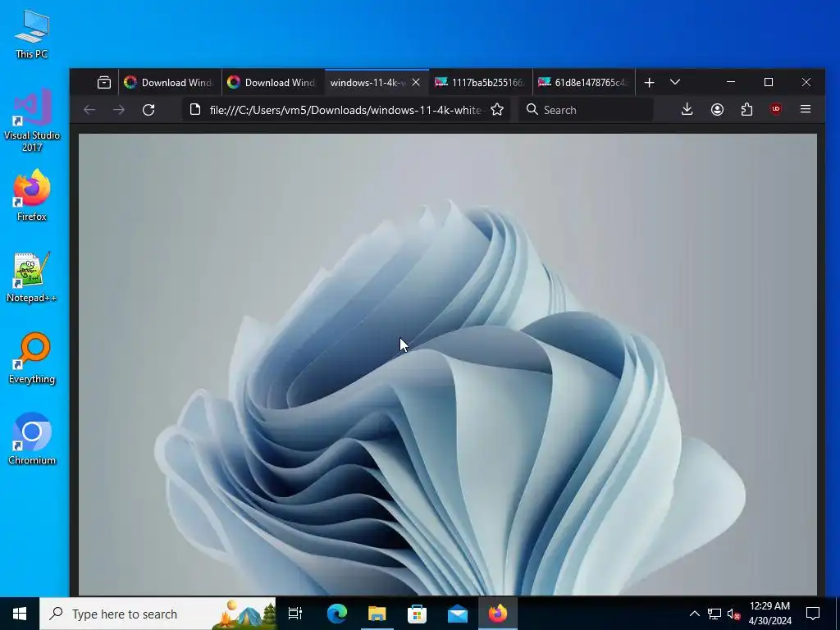Reload the current page
The image size is (840, 630).
[148, 110]
